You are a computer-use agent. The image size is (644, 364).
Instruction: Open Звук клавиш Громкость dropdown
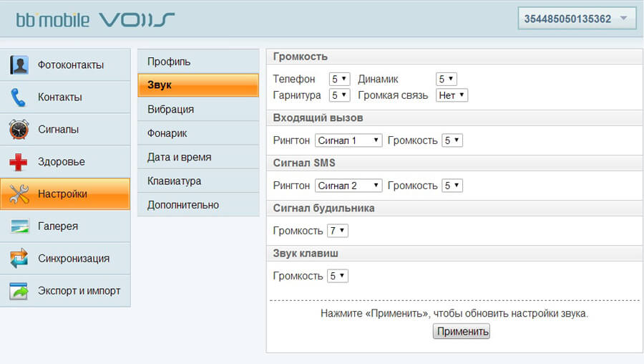(x=337, y=276)
